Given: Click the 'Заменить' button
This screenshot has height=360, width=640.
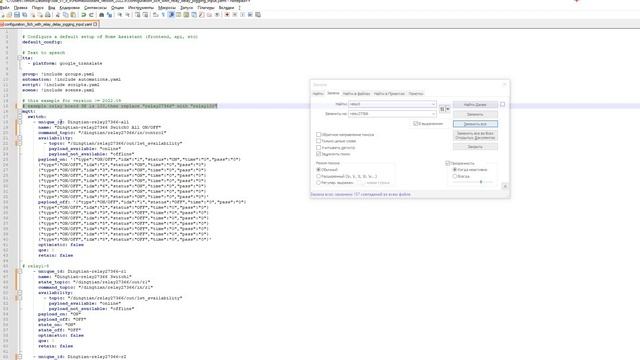Looking at the screenshot, I should 475,114.
